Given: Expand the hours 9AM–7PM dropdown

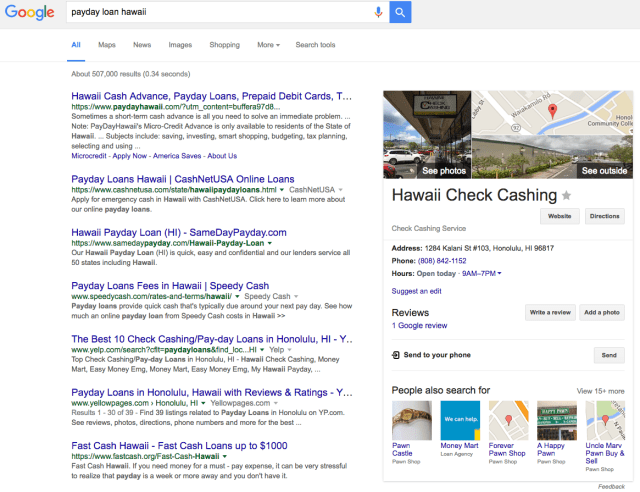Looking at the screenshot, I should [x=481, y=274].
